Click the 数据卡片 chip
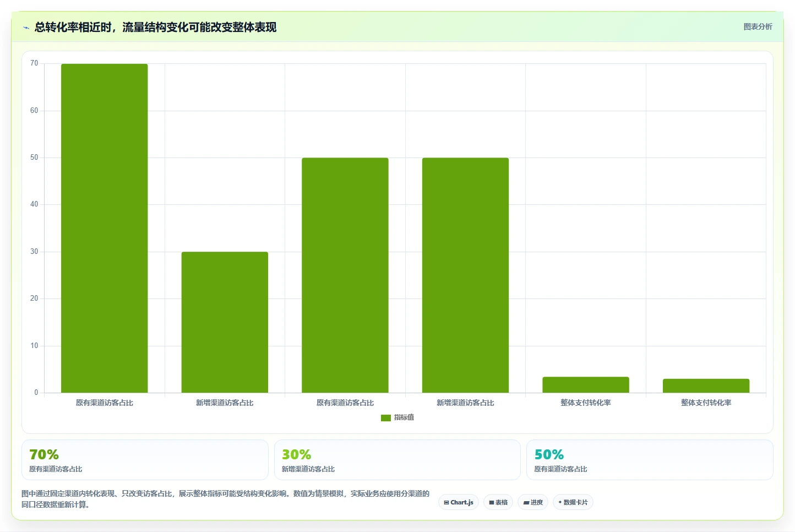795x532 pixels. coord(573,502)
